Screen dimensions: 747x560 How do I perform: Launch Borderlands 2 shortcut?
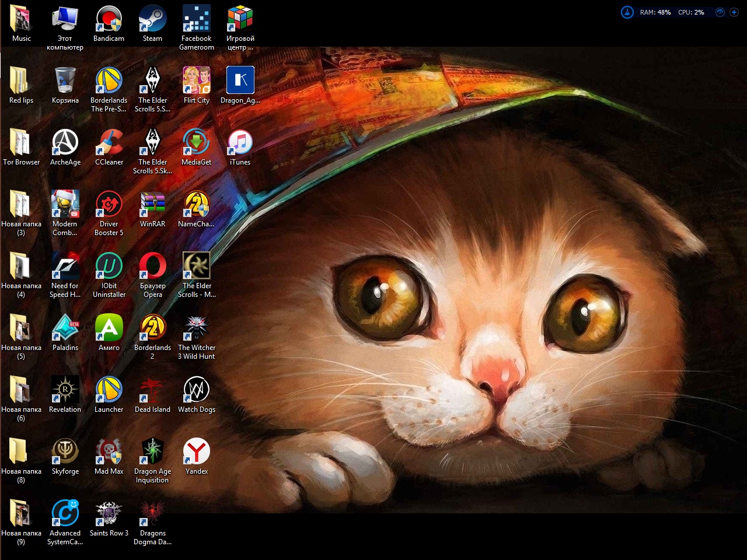[x=152, y=337]
